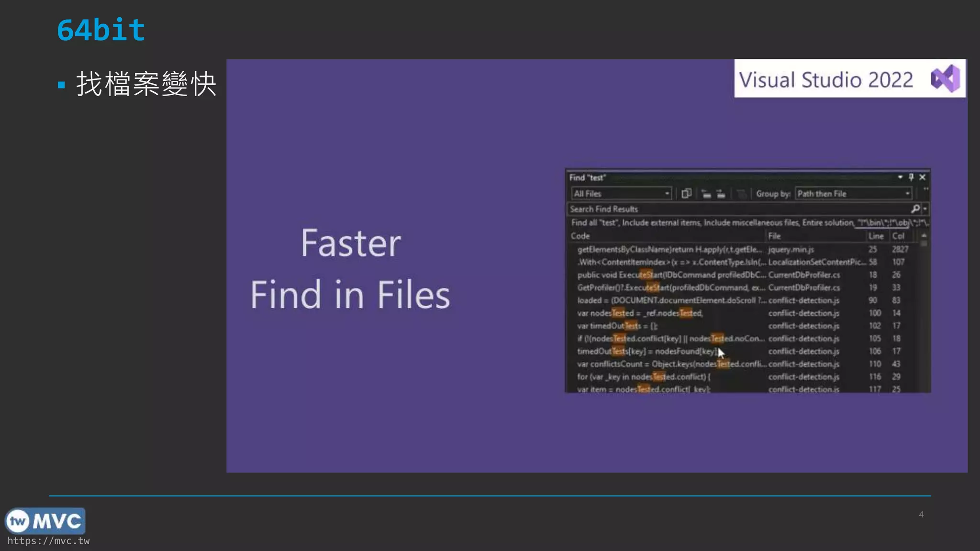The width and height of the screenshot is (980, 551).
Task: Click the Clear all results icon
Action: pos(741,194)
